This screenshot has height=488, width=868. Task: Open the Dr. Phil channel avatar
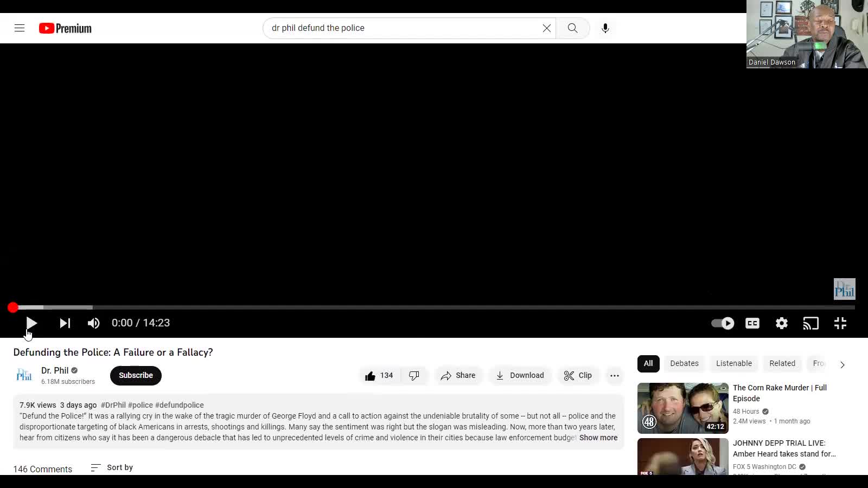click(24, 375)
